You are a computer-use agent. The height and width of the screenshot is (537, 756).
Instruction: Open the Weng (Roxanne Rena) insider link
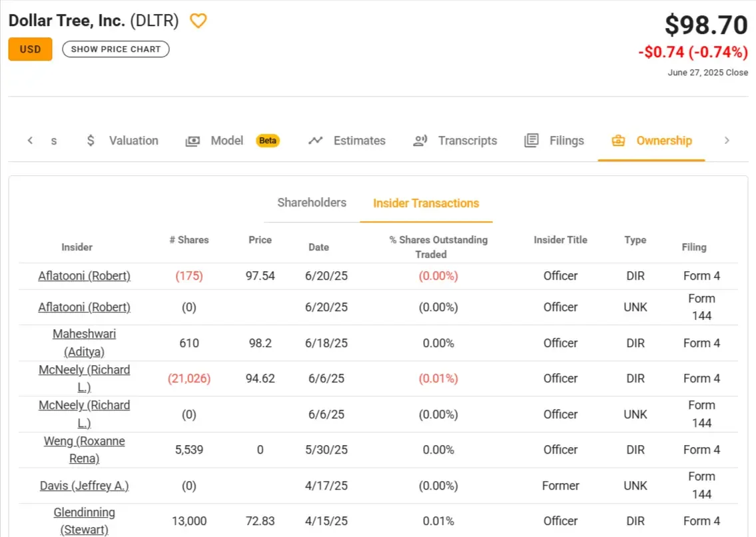[x=85, y=450]
